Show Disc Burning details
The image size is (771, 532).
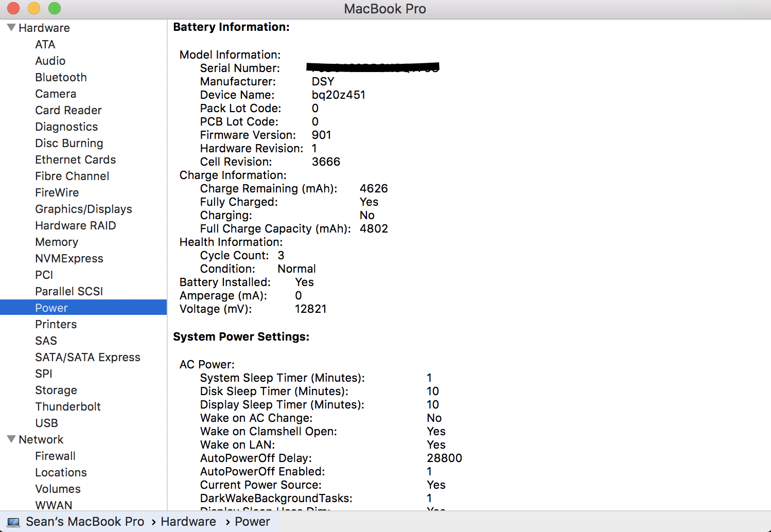[69, 143]
